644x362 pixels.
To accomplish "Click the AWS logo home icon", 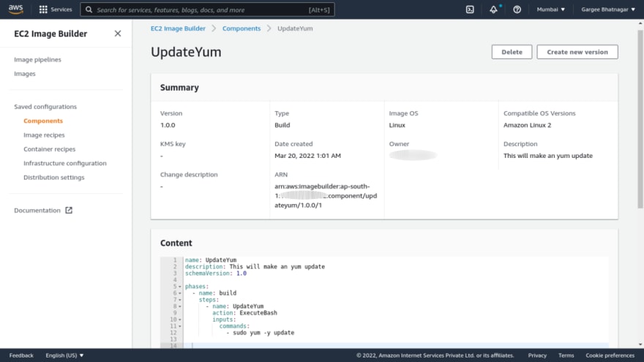I will (15, 9).
